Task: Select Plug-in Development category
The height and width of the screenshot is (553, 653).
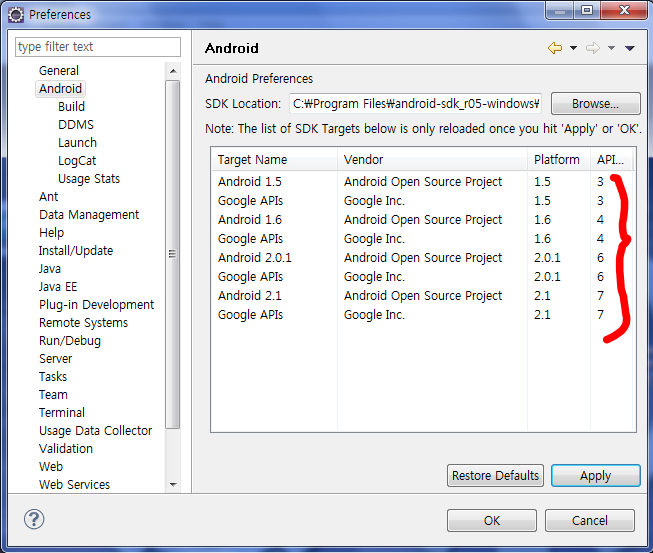Action: (x=96, y=304)
